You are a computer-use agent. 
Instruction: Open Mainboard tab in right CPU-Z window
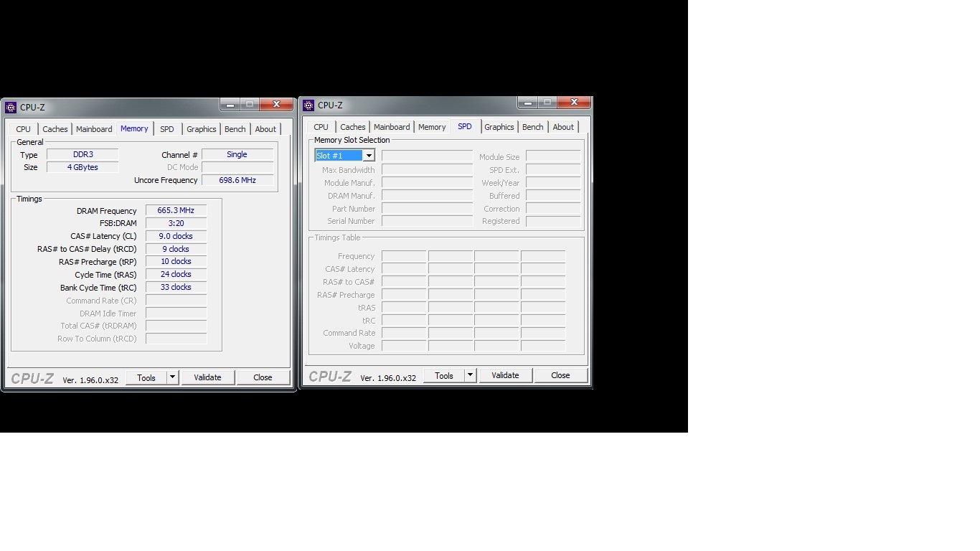[x=392, y=127]
